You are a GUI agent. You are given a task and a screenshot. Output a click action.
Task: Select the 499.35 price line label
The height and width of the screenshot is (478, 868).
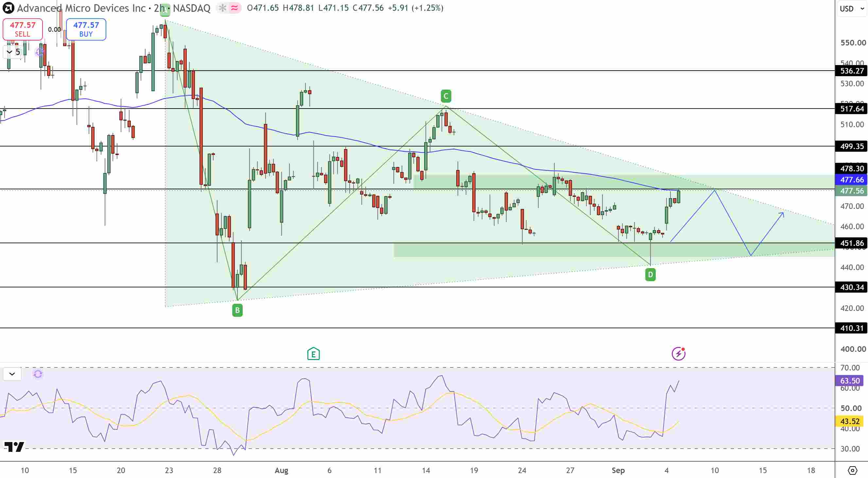coord(852,146)
